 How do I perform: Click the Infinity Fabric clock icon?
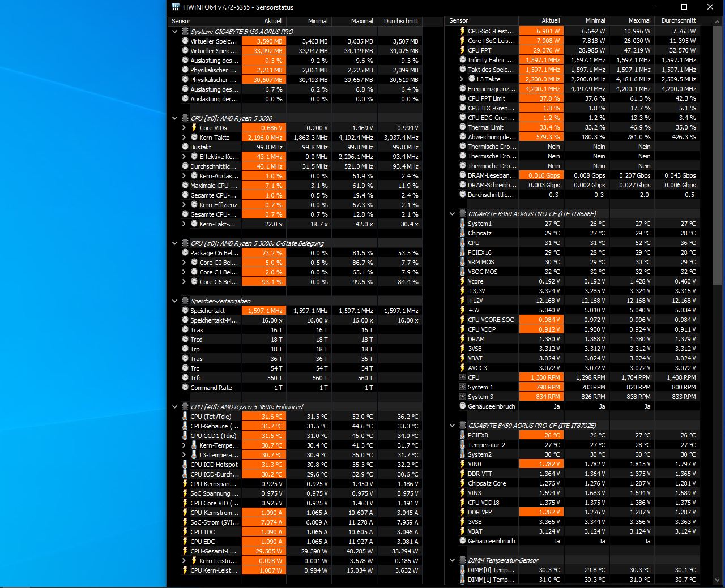463,60
